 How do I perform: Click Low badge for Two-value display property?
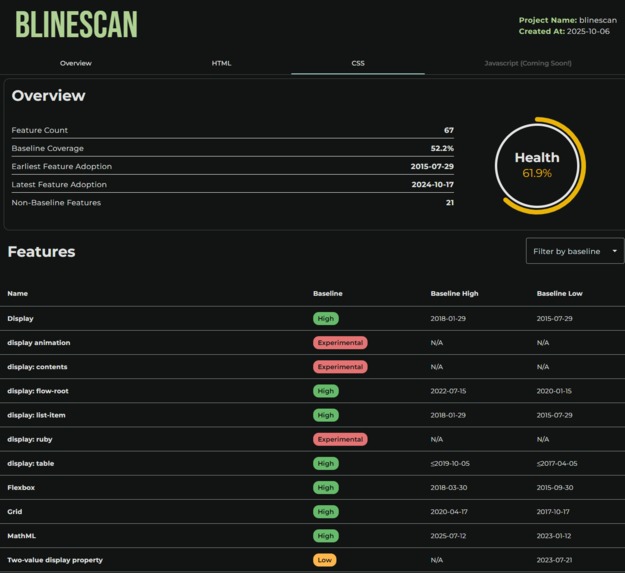click(324, 560)
